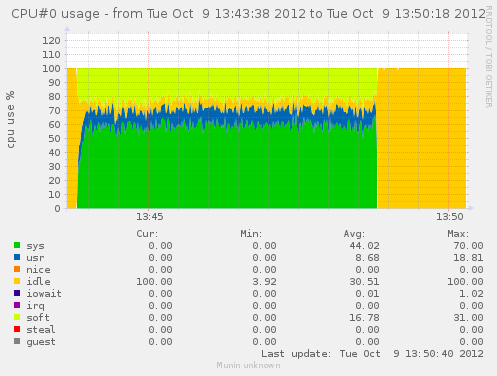Image resolution: width=497 pixels, height=376 pixels.
Task: Click the 13:50 time axis label
Action: pos(450,217)
